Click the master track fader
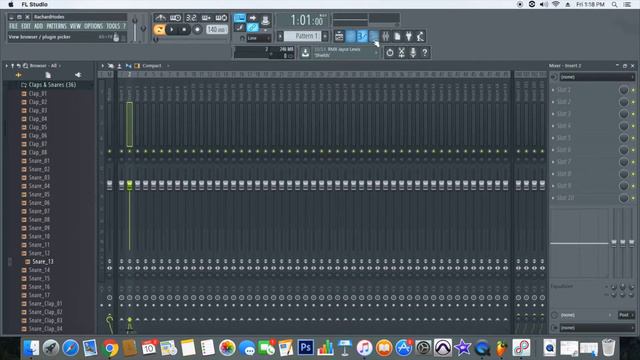Image resolution: width=640 pixels, height=360 pixels. click(x=109, y=185)
